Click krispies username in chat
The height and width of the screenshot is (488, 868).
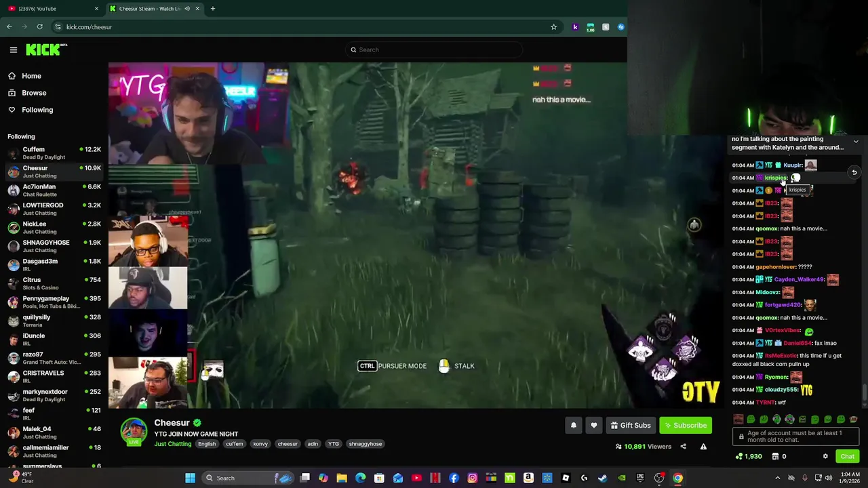pyautogui.click(x=776, y=178)
